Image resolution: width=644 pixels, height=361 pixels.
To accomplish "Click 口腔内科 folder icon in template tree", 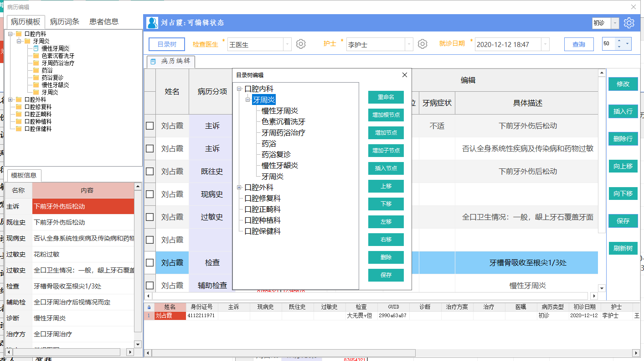I will (x=19, y=34).
